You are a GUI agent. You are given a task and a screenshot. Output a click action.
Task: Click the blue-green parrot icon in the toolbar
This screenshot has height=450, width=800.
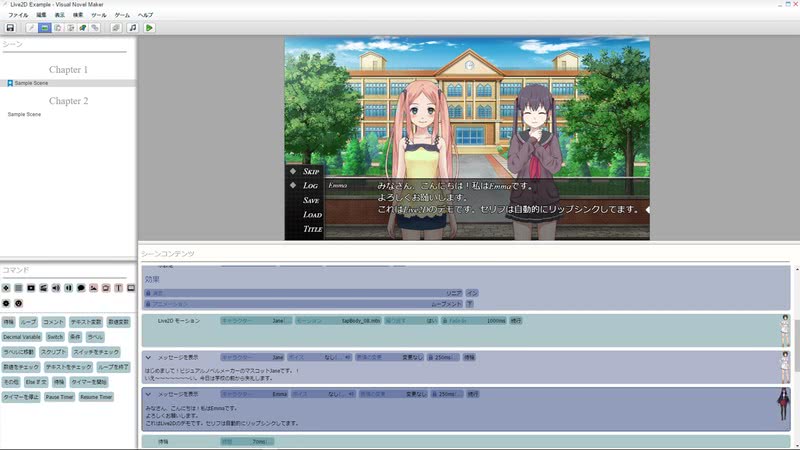click(x=83, y=28)
